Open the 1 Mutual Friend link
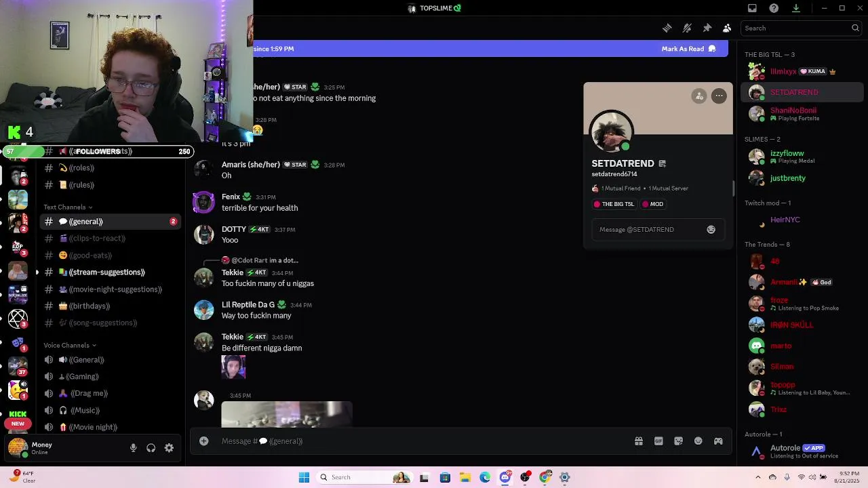The width and height of the screenshot is (868, 488). point(620,188)
